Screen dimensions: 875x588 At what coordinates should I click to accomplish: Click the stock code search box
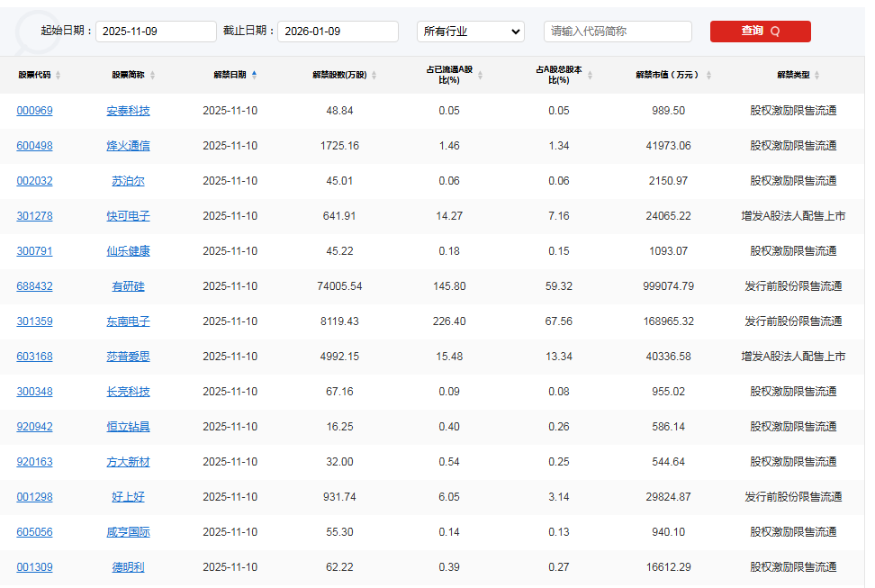pyautogui.click(x=617, y=31)
